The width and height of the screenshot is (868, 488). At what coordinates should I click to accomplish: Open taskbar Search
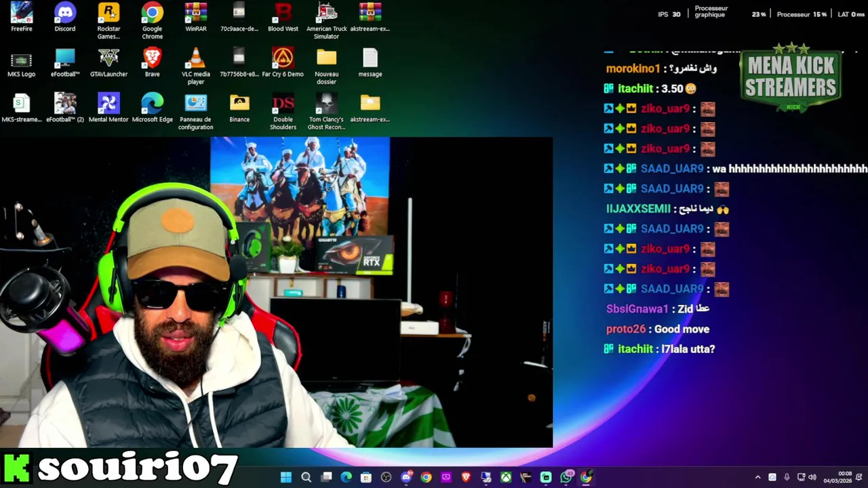(x=306, y=477)
